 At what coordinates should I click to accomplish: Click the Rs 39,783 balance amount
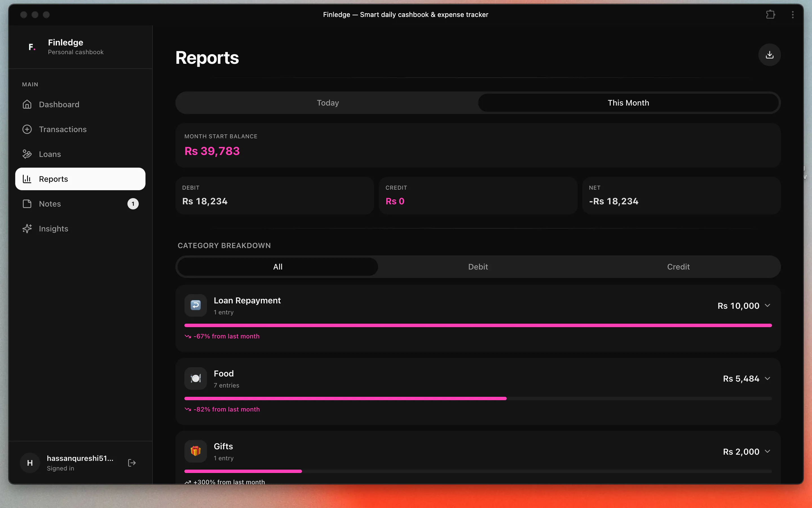tap(212, 151)
